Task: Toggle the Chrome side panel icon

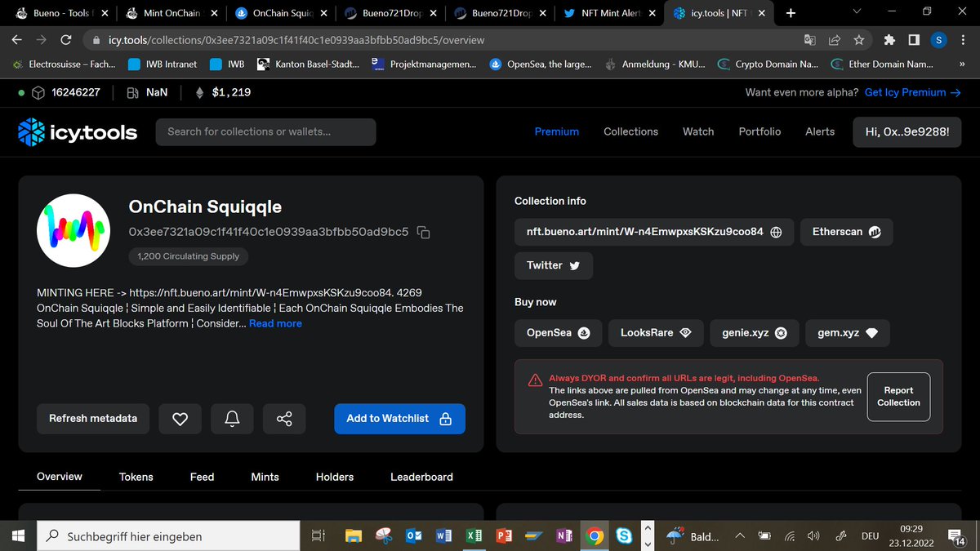Action: tap(914, 39)
